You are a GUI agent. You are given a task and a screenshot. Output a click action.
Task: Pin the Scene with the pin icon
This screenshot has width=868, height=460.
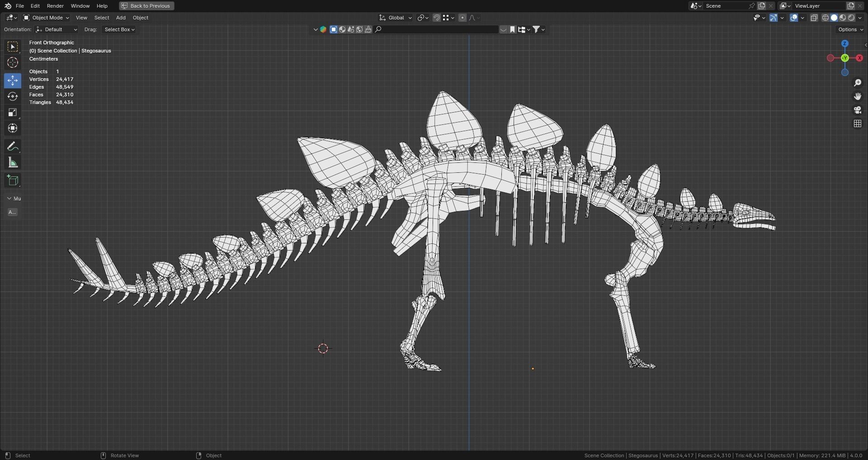point(752,6)
